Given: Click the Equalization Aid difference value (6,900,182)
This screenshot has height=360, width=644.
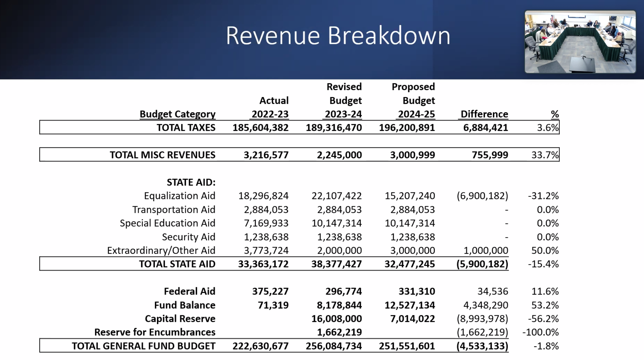Looking at the screenshot, I should 482,196.
